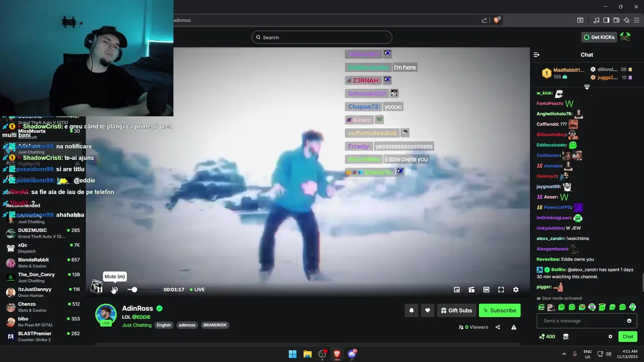Enter fullscreen video mode
This screenshot has height=362, width=644.
coord(501,290)
